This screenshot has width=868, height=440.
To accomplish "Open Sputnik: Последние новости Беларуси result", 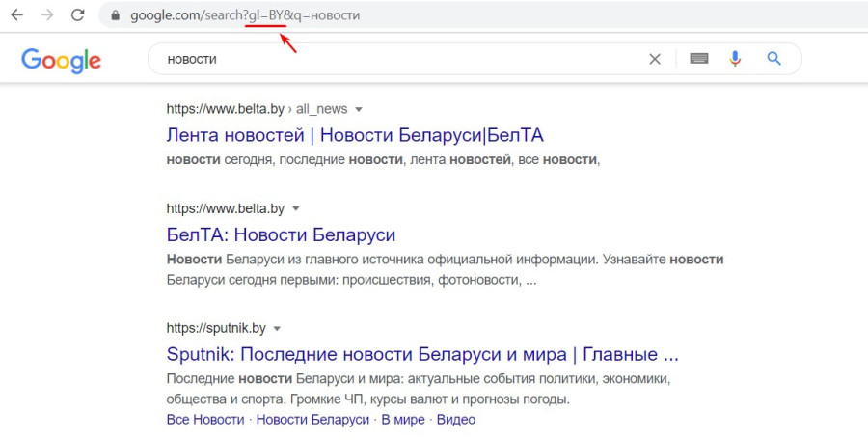I will coord(422,354).
